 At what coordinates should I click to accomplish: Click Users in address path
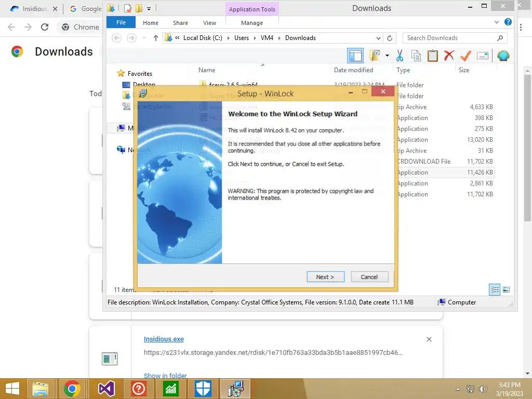pos(241,38)
